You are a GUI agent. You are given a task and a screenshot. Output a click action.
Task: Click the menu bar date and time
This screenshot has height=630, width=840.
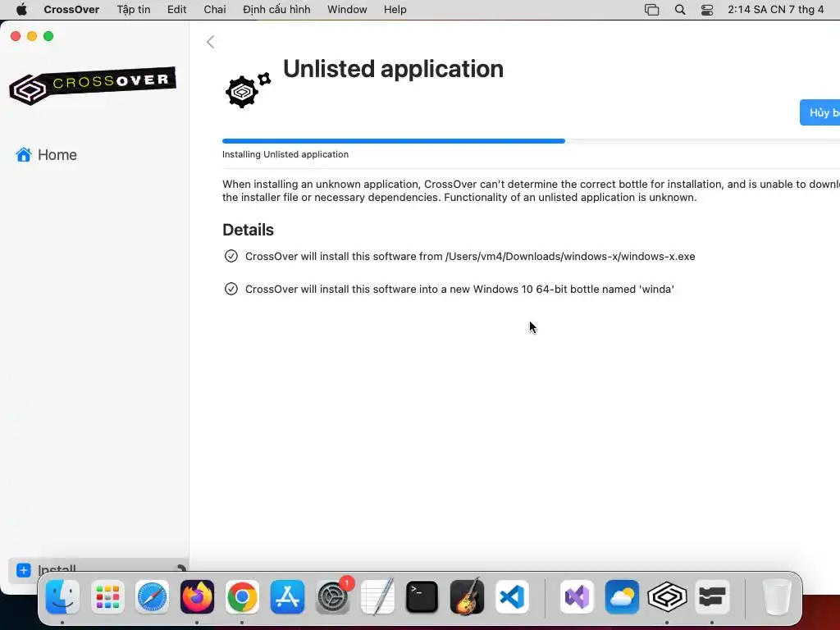775,10
